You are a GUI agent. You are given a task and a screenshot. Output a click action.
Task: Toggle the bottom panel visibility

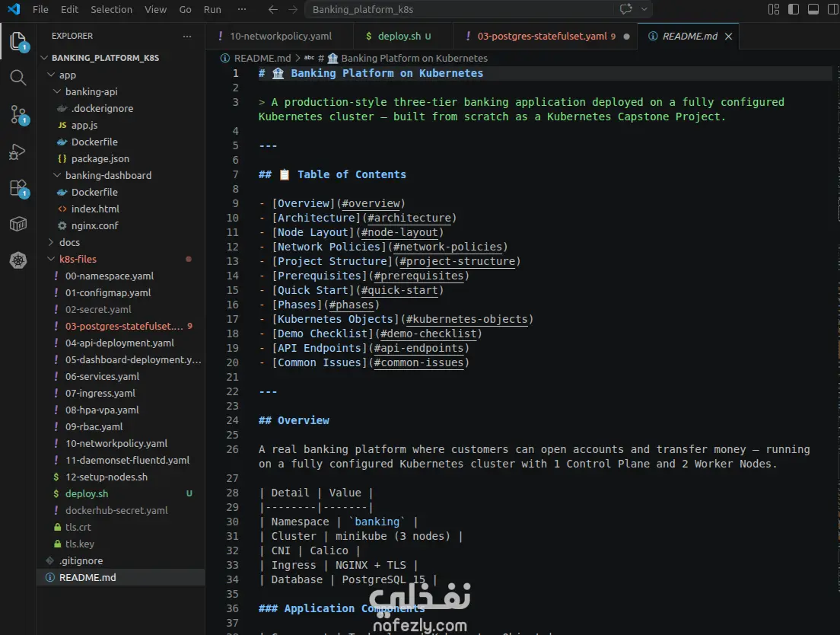click(x=813, y=9)
